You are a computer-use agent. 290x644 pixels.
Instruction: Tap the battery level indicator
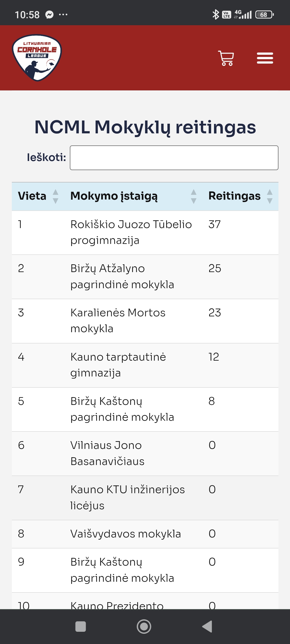tap(264, 14)
